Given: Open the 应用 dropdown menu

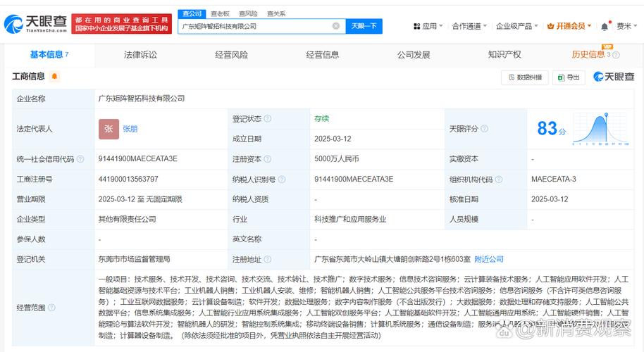Looking at the screenshot, I should (x=428, y=26).
